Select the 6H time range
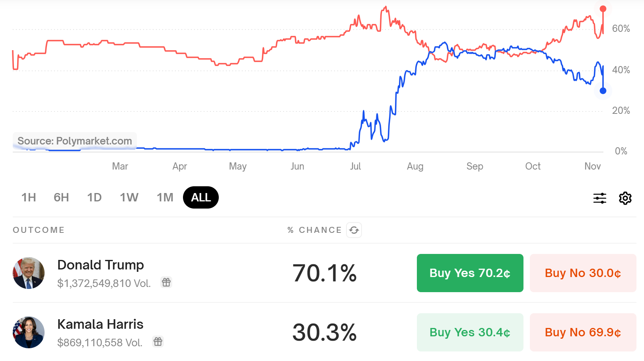Viewport: 644px width, 361px height. 61,197
